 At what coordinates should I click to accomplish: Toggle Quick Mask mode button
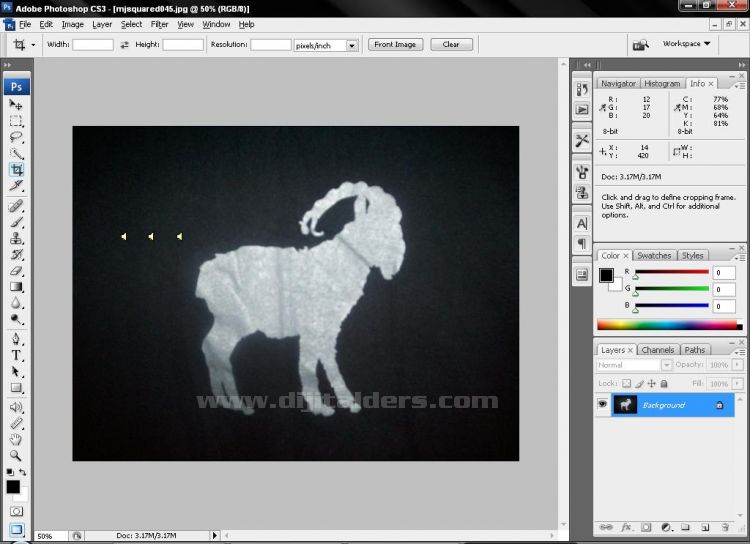point(16,511)
